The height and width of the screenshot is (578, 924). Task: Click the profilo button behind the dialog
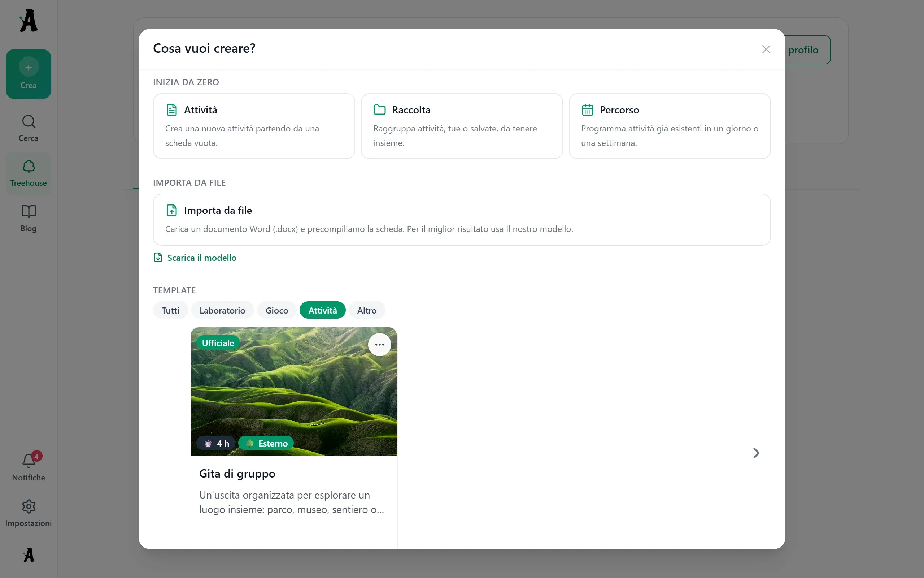(807, 50)
